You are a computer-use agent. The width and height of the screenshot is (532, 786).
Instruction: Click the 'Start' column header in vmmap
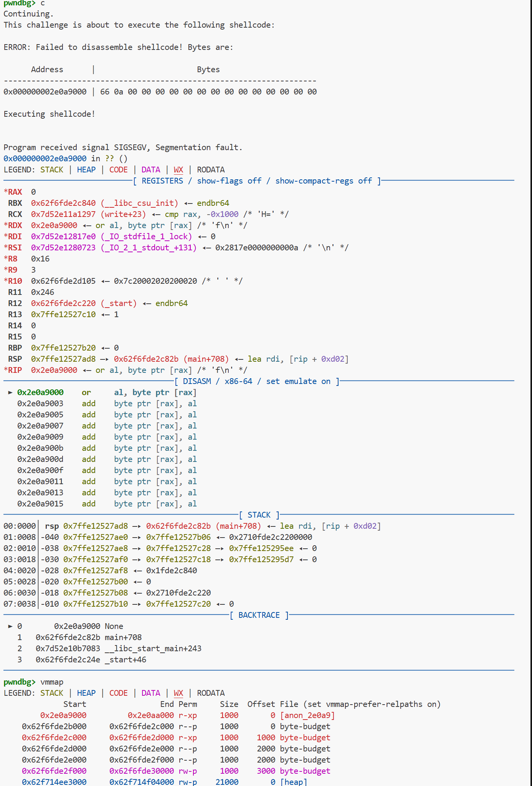(75, 704)
